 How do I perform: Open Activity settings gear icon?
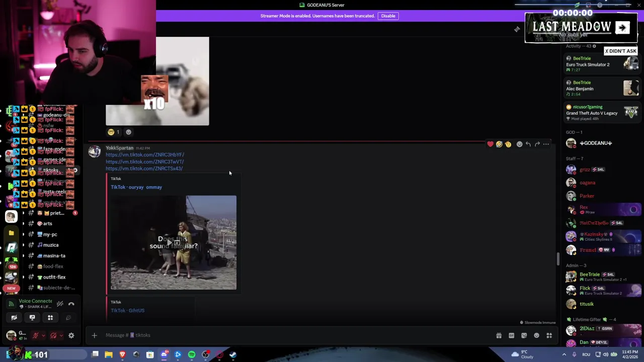[x=594, y=46]
